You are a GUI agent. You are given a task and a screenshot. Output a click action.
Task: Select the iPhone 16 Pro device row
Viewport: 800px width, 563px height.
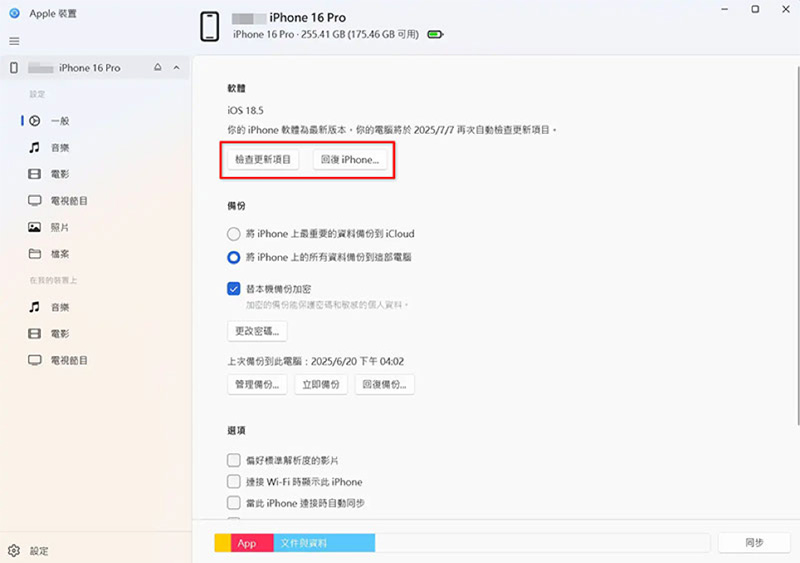pos(95,67)
